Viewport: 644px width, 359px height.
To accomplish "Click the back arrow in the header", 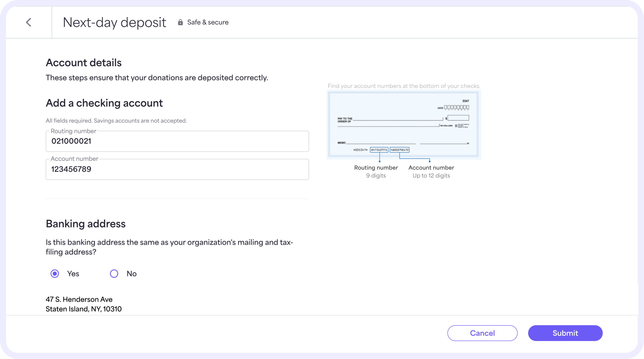I will pos(29,22).
